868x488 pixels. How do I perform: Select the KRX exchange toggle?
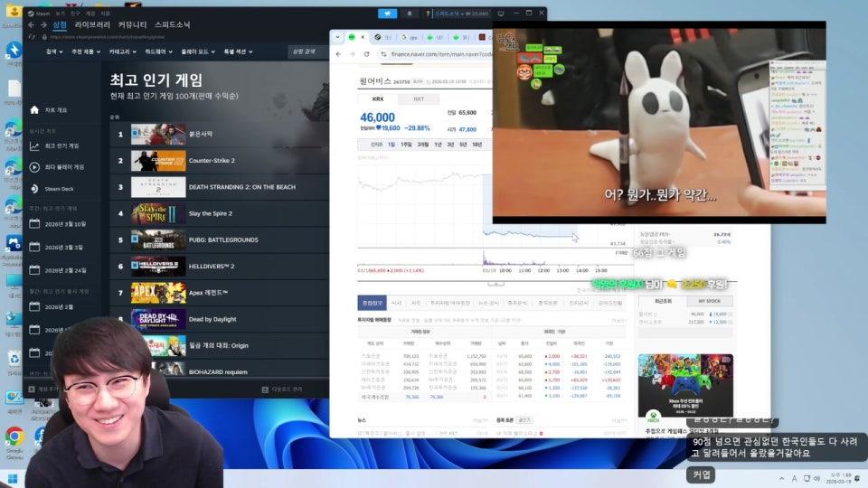tap(378, 99)
